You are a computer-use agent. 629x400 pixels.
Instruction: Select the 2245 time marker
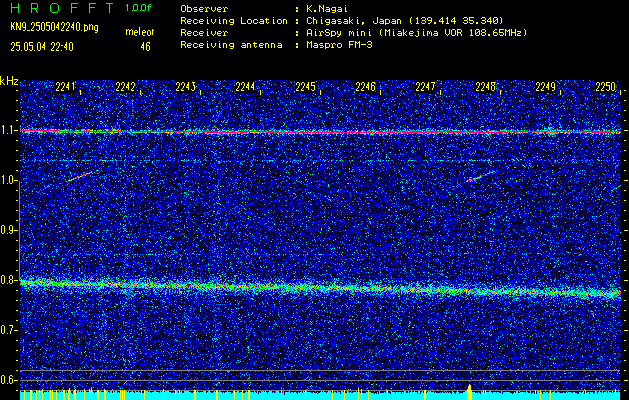[305, 87]
